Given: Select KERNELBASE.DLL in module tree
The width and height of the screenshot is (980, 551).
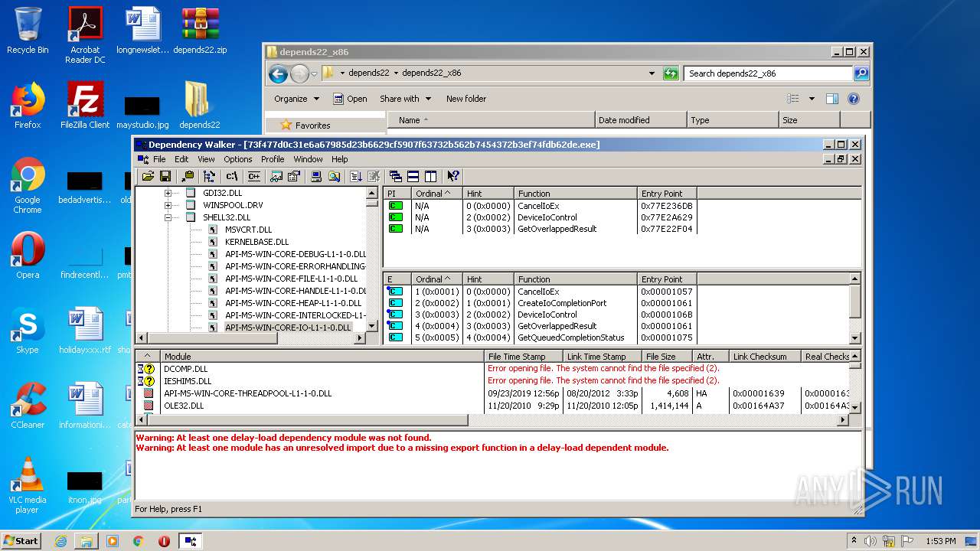Looking at the screenshot, I should [x=256, y=242].
